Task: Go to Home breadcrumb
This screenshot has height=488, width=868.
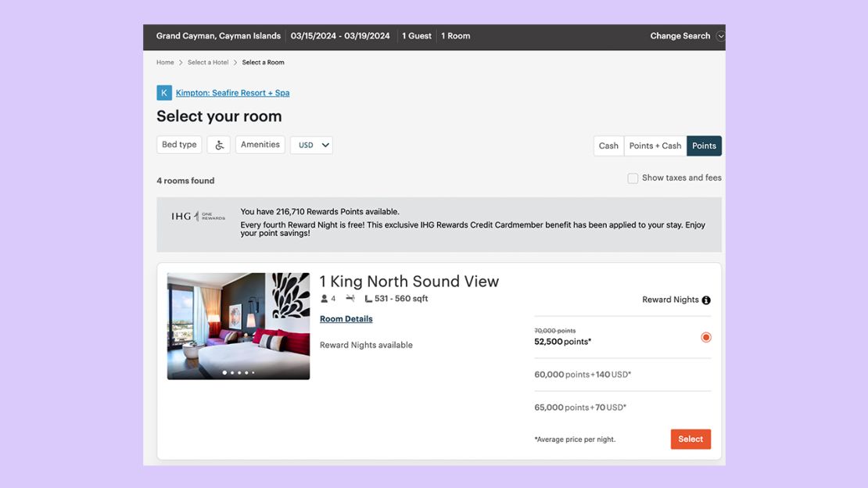Action: pos(165,63)
